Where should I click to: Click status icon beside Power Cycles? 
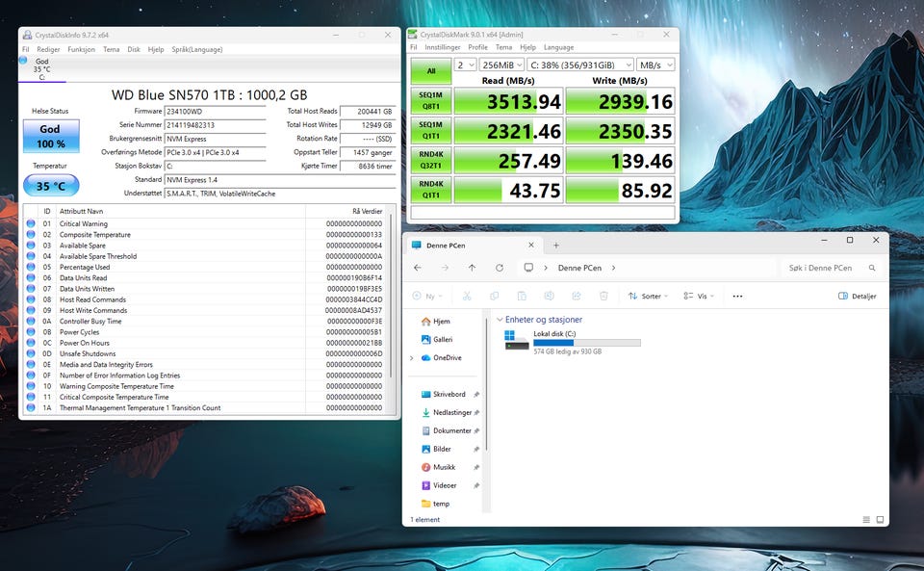pyautogui.click(x=31, y=332)
